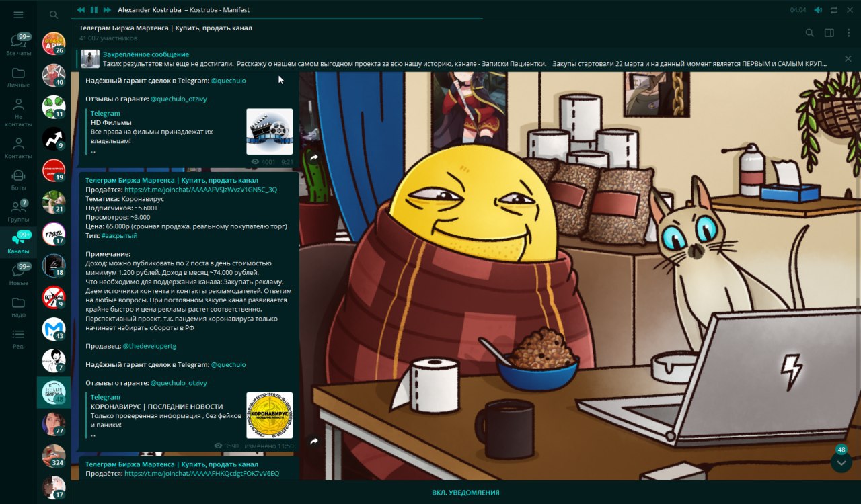Screen dimensions: 861x504
Task: Select the Новые folder
Action: click(x=18, y=275)
